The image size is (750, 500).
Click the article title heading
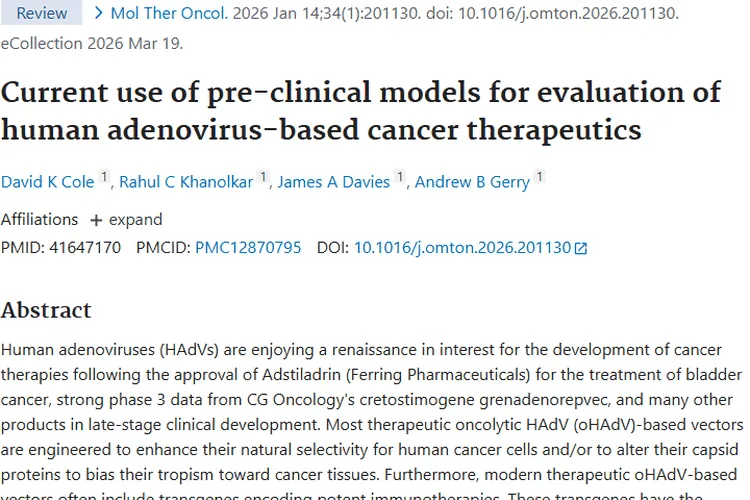360,110
